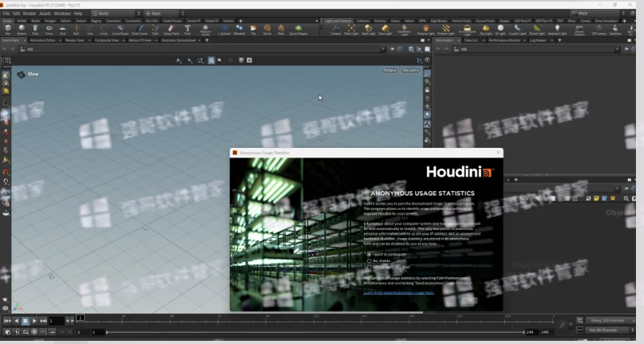Select the Path shelf tool
Screen dimensions: 644x344
click(155, 29)
